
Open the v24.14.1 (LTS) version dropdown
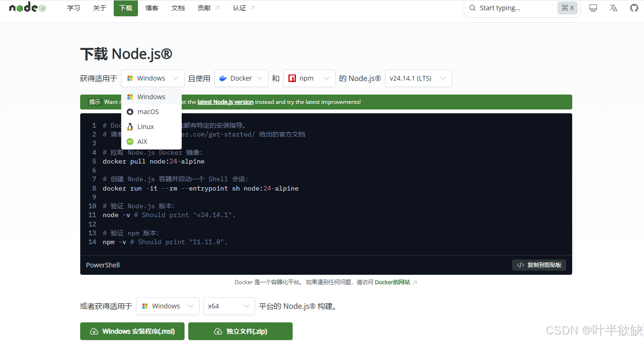(x=418, y=78)
